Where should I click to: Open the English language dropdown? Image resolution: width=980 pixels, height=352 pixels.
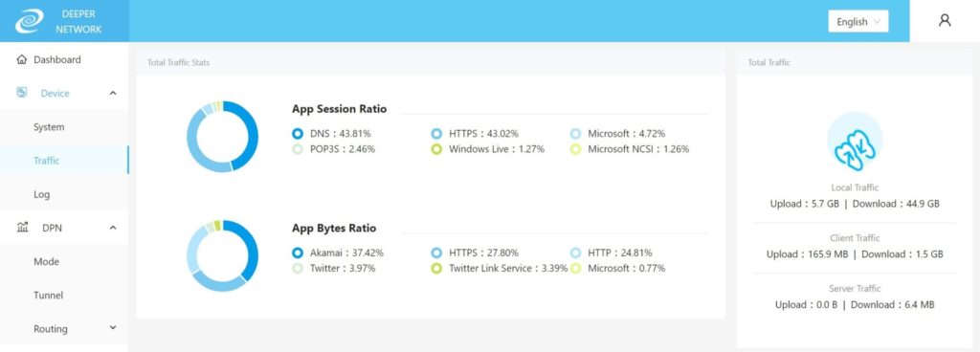coord(858,21)
